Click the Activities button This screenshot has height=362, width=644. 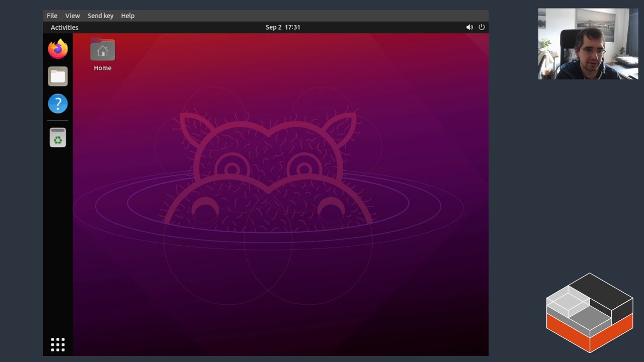click(64, 28)
